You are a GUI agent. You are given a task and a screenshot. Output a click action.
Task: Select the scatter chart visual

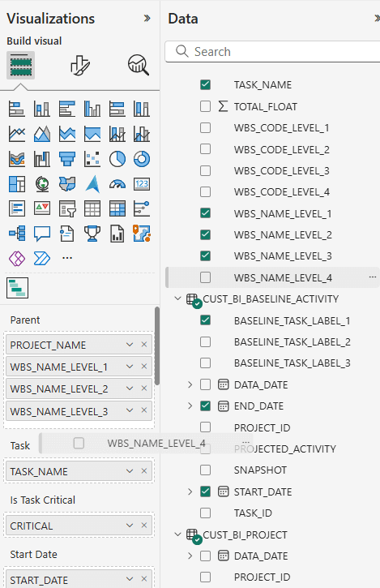92,159
